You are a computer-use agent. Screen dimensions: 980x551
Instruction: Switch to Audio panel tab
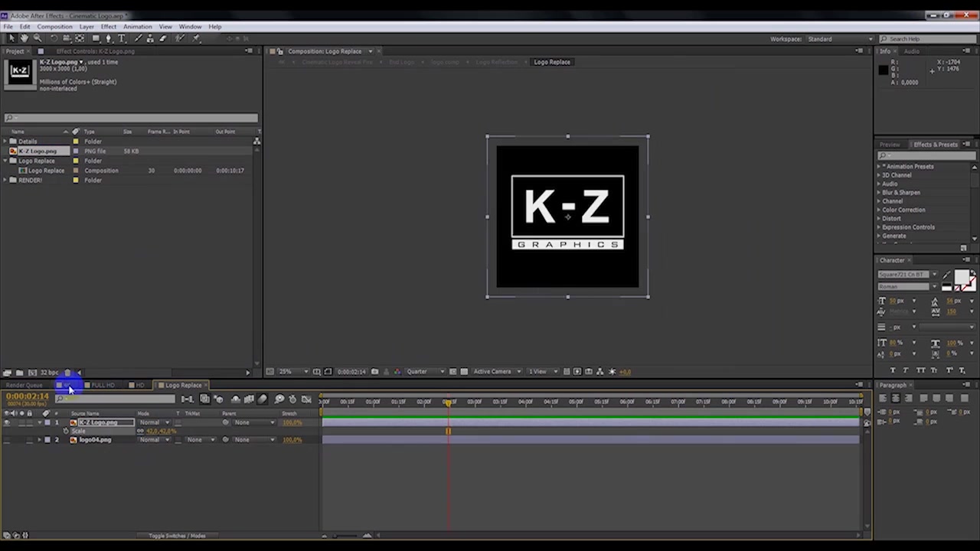(x=912, y=51)
